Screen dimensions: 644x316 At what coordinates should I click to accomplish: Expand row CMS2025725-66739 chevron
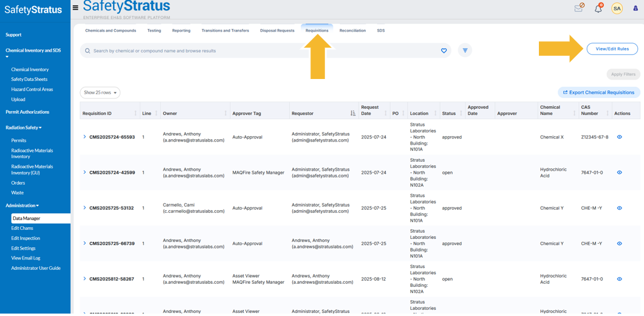[84, 243]
